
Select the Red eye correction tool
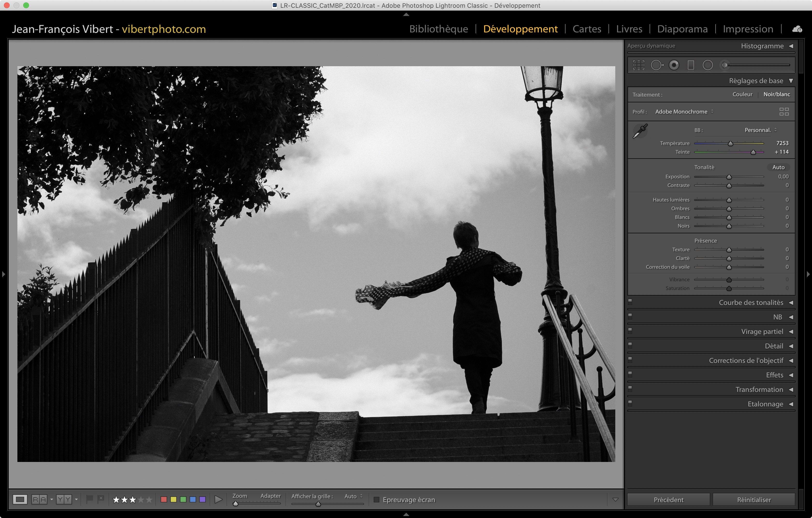[x=674, y=65]
